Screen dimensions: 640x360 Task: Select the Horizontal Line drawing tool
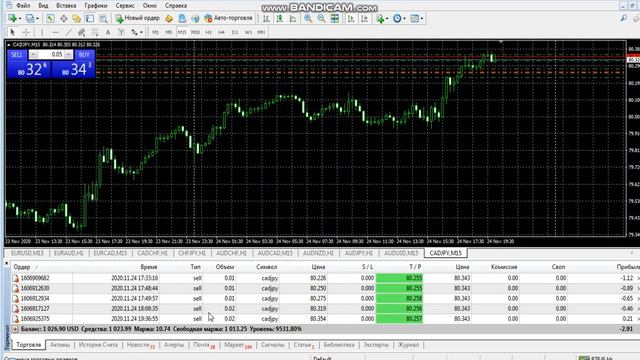[x=55, y=32]
